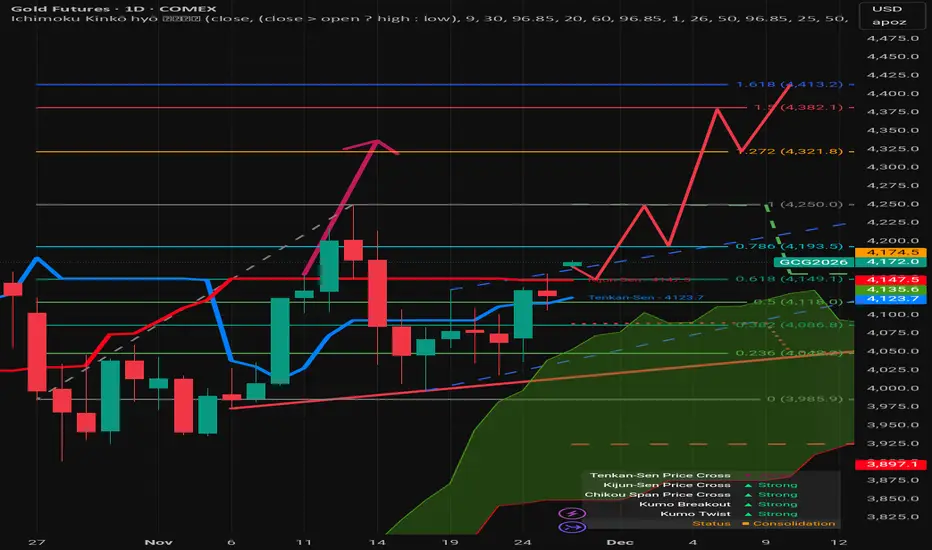This screenshot has width=932, height=550.
Task: Click the Chikou Span Price Cross row
Action: [710, 495]
